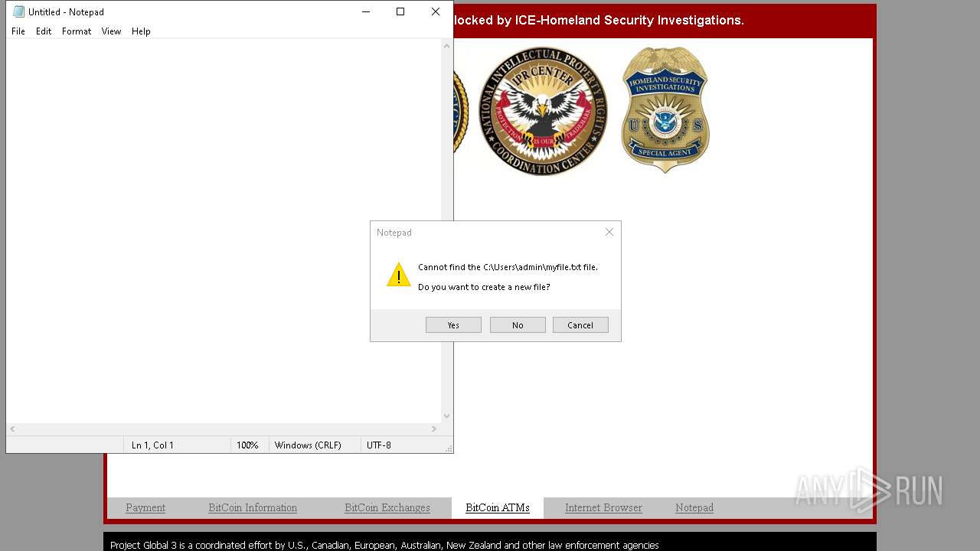This screenshot has height=551, width=980.
Task: Open the Edit menu in Notepad
Action: [x=44, y=31]
